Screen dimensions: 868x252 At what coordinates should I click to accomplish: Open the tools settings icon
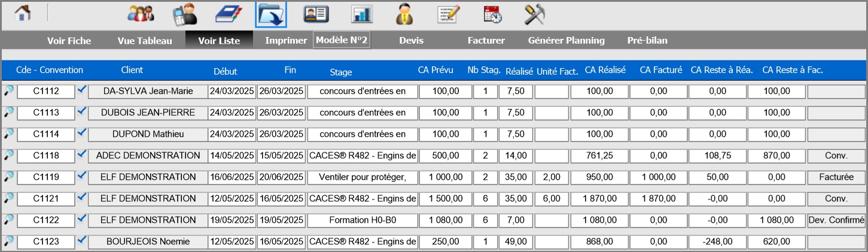[534, 14]
